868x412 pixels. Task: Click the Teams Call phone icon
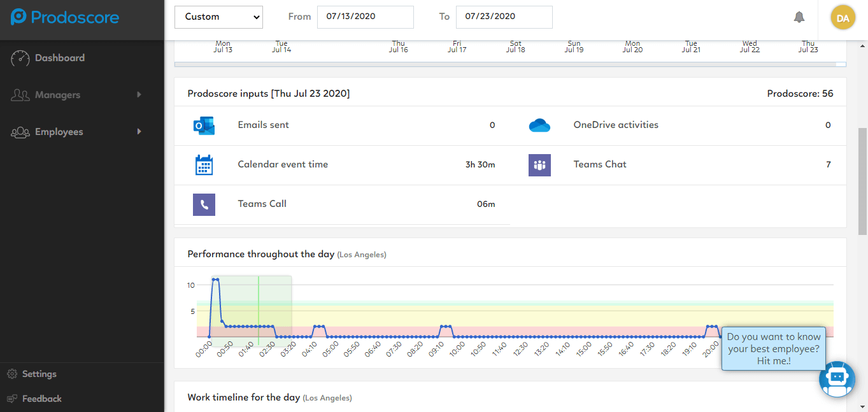point(204,204)
